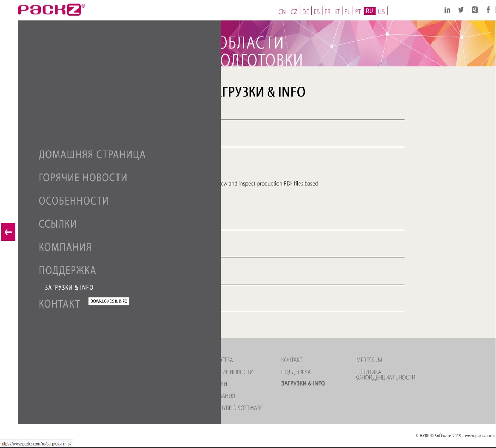Image resolution: width=496 pixels, height=448 pixels.
Task: Switch language to IT
Action: [337, 12]
